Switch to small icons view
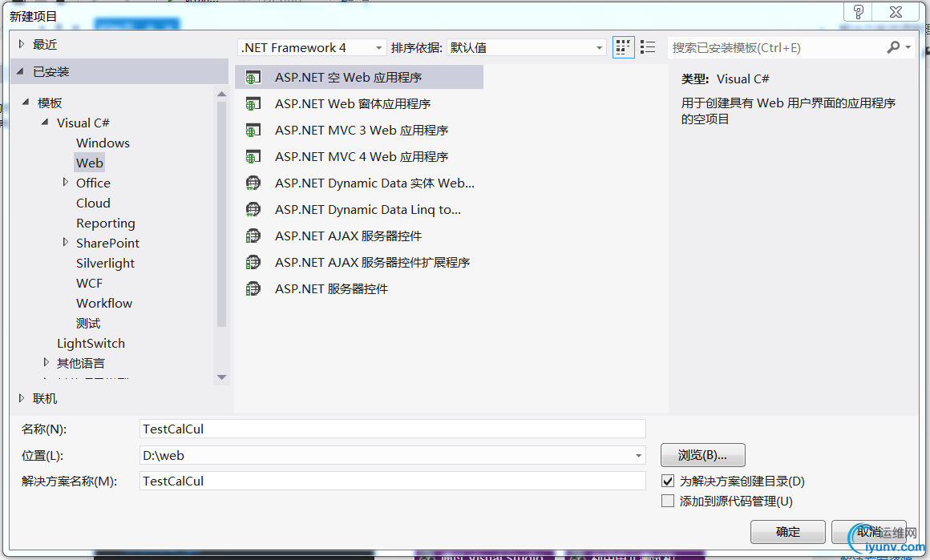 pyautogui.click(x=623, y=47)
